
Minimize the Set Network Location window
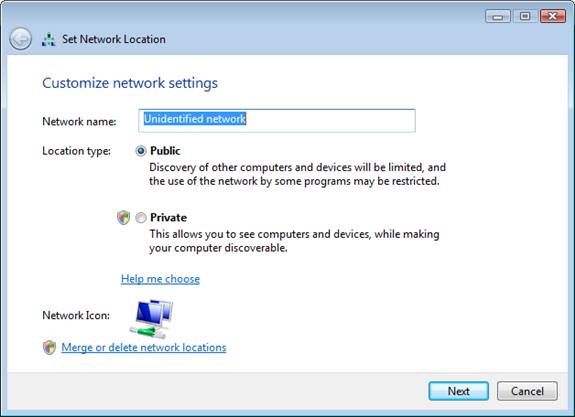coord(498,17)
